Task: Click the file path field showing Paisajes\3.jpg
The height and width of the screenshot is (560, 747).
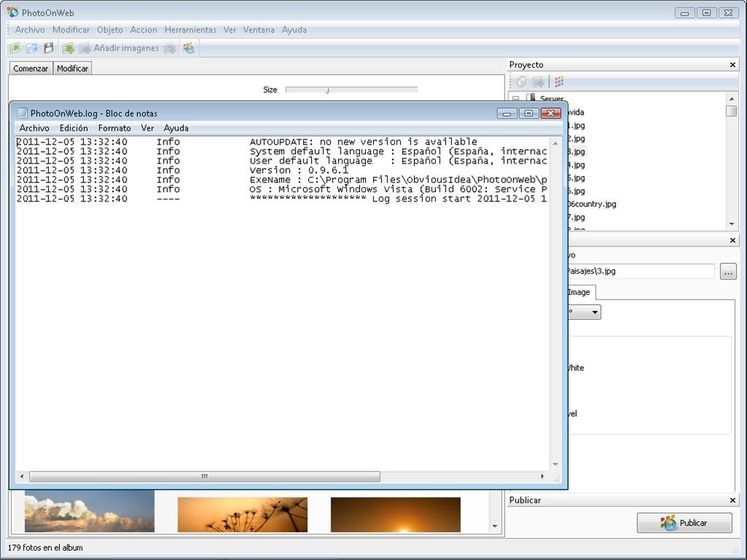Action: point(640,271)
